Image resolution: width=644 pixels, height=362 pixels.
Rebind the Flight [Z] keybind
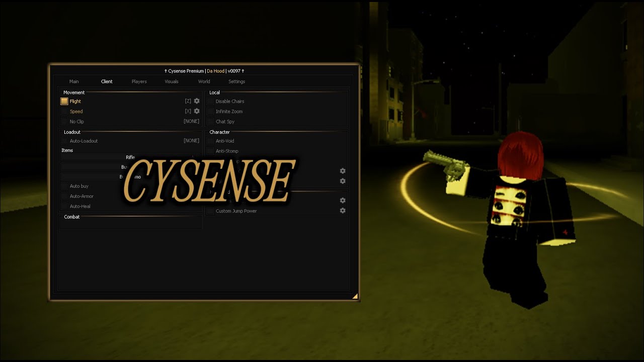click(x=188, y=101)
